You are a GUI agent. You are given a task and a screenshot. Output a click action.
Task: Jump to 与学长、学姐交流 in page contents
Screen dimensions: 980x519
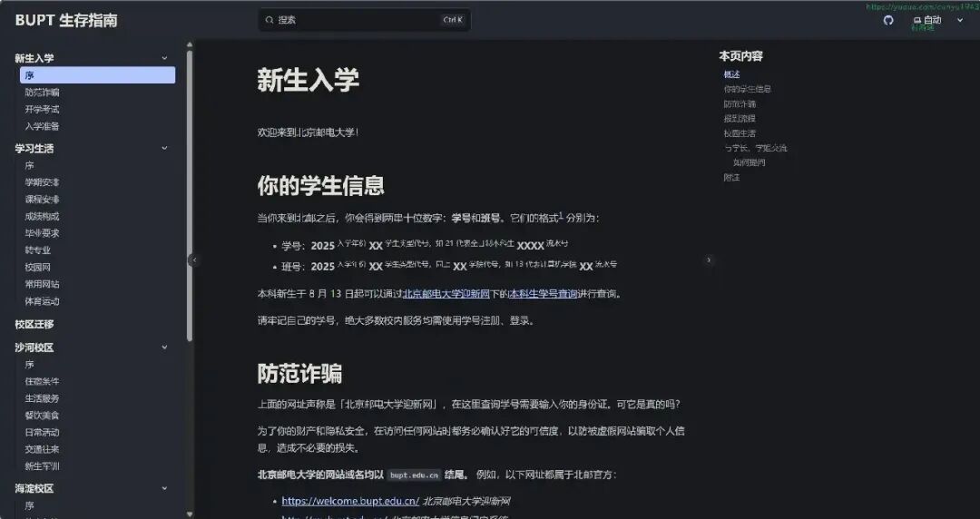pos(756,148)
